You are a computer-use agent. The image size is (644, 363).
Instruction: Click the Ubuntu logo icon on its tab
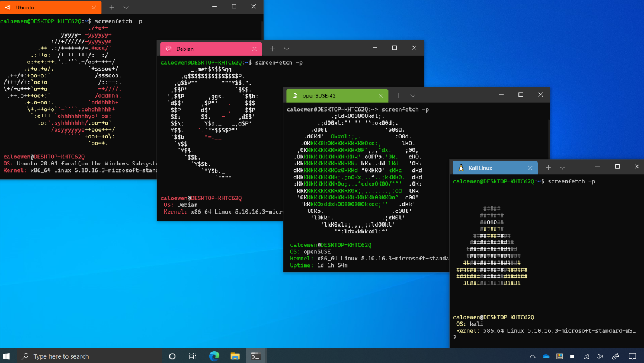8,7
